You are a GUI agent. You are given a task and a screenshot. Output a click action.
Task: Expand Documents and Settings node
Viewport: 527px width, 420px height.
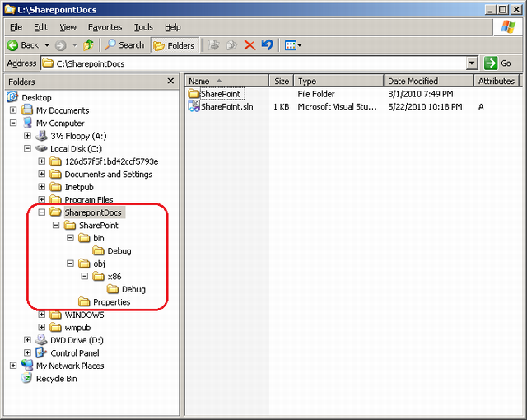pyautogui.click(x=42, y=174)
